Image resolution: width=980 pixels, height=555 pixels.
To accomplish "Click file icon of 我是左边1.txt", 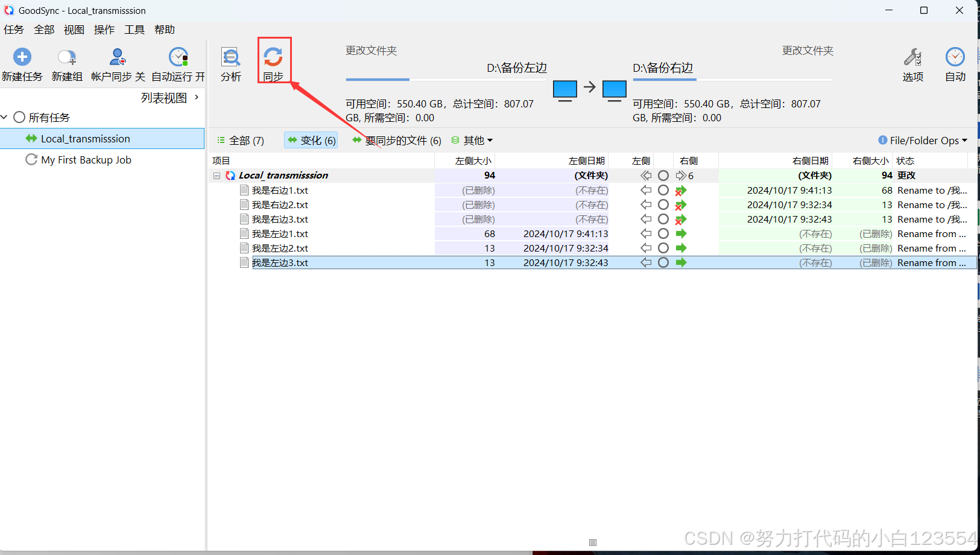I will pos(244,233).
